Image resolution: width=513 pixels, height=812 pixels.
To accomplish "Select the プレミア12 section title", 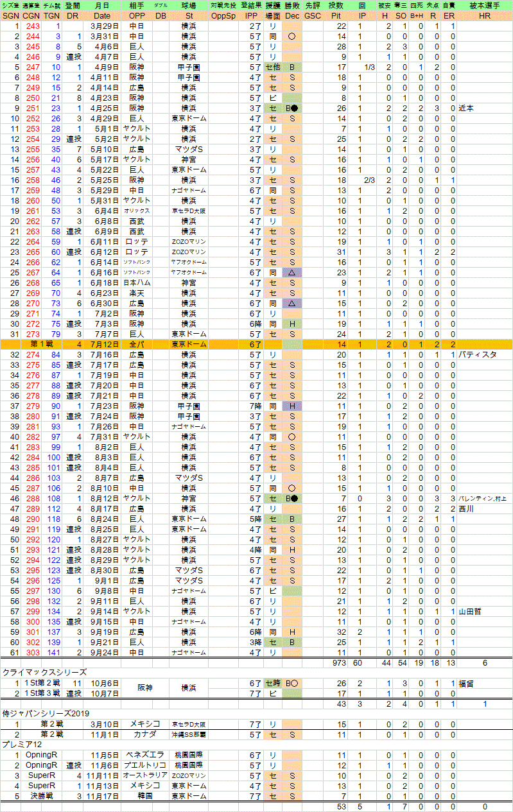I will (x=22, y=745).
